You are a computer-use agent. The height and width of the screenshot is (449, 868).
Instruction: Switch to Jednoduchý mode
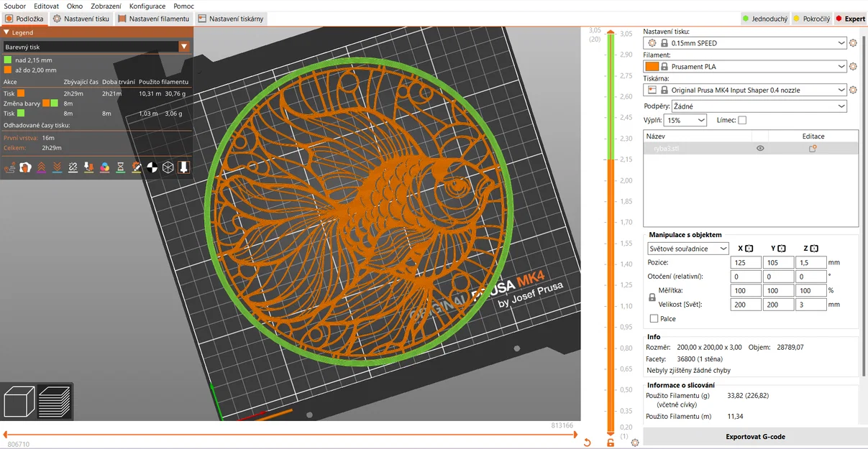tap(765, 19)
